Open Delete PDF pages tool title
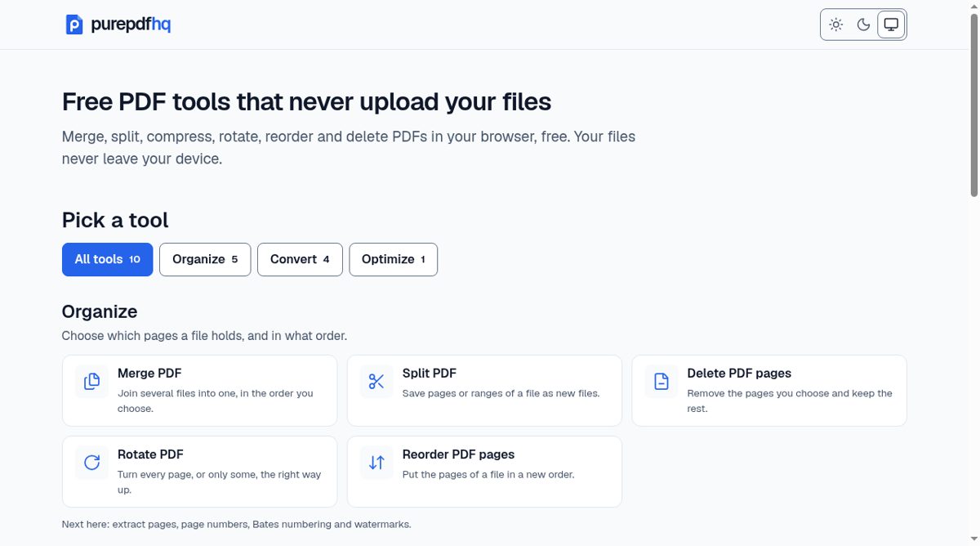The height and width of the screenshot is (546, 980). coord(739,374)
